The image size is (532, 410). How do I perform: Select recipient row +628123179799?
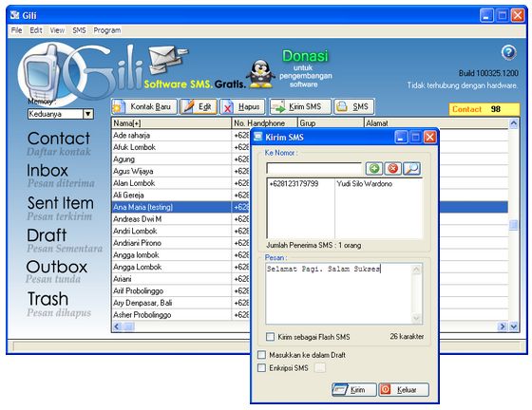344,184
